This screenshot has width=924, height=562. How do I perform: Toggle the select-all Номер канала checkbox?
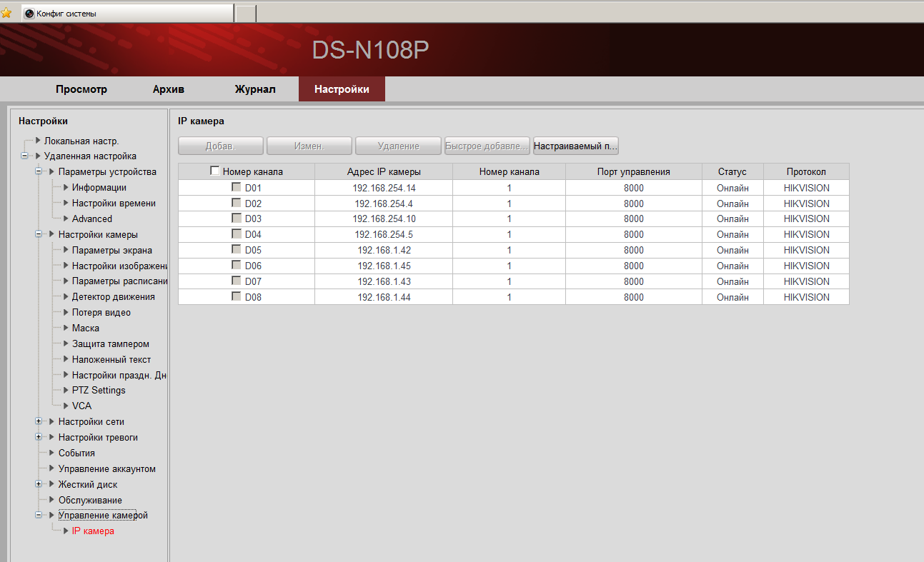click(x=215, y=171)
